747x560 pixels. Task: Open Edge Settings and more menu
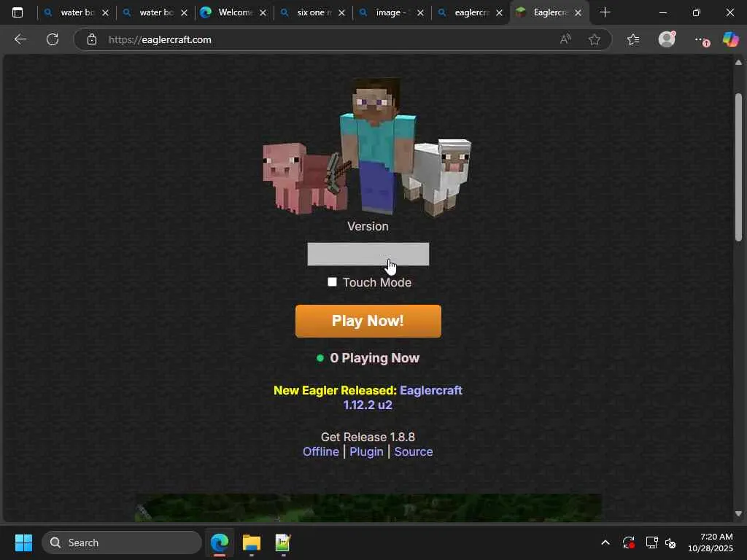coord(701,40)
